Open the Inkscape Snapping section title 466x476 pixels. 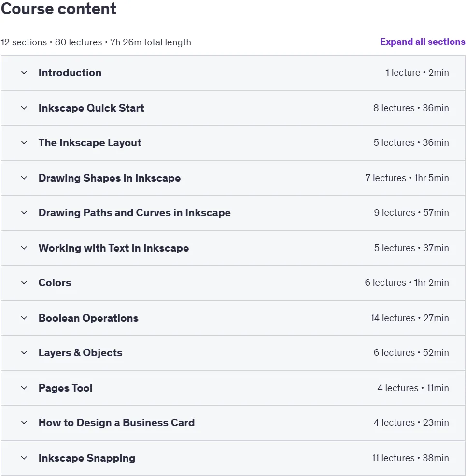pyautogui.click(x=87, y=458)
